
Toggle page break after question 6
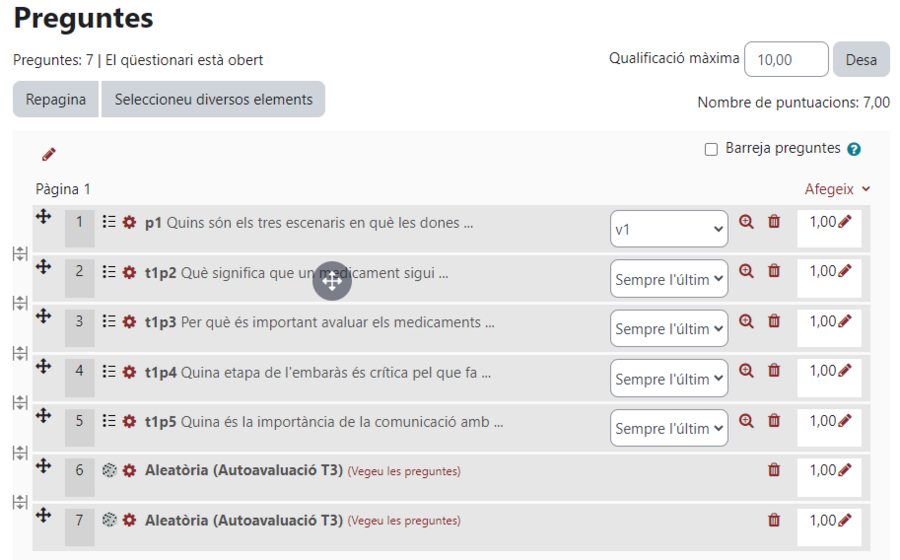(20, 502)
